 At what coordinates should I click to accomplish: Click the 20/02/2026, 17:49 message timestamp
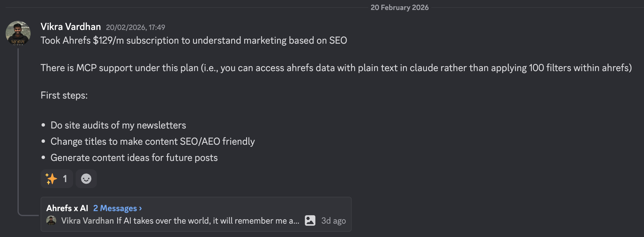(135, 27)
